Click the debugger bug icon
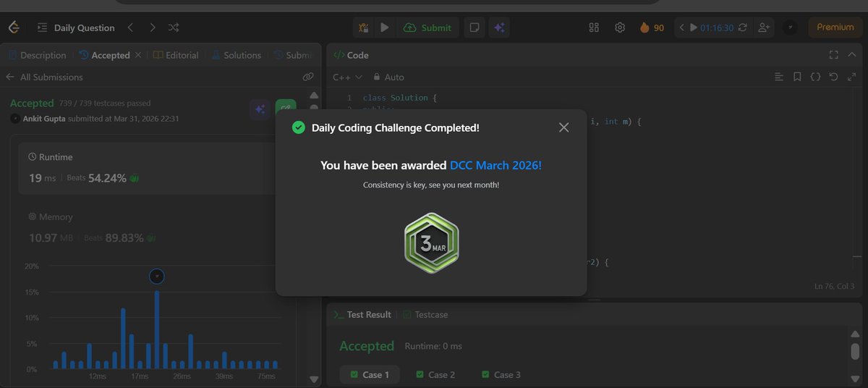This screenshot has width=868, height=388. click(364, 28)
